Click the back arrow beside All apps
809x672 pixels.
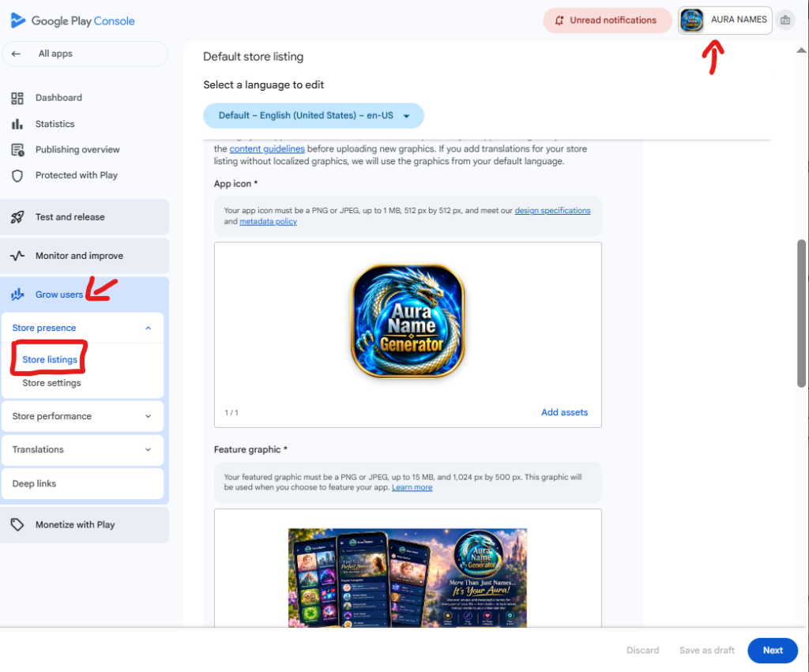pos(16,54)
